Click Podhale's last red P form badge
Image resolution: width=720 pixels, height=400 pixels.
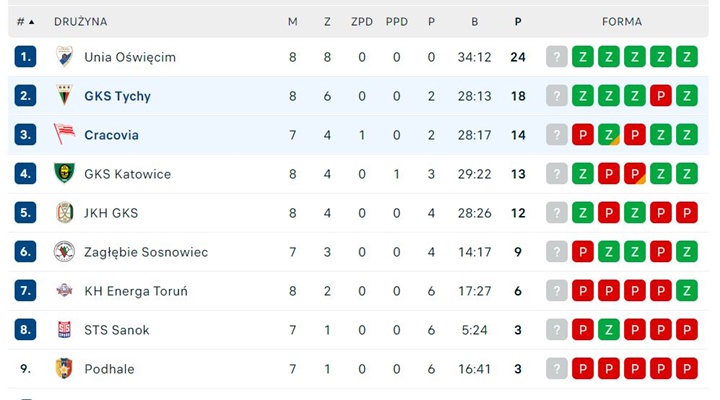click(687, 369)
